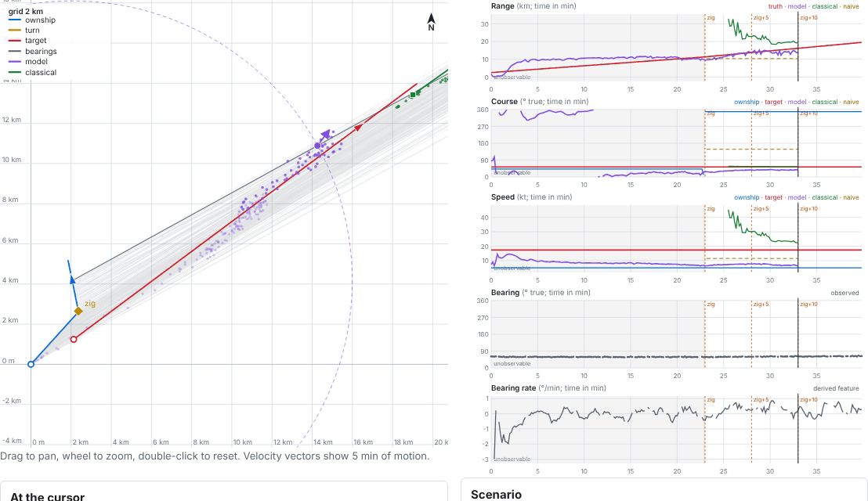Click the gray bearings legend swatch

coord(15,52)
